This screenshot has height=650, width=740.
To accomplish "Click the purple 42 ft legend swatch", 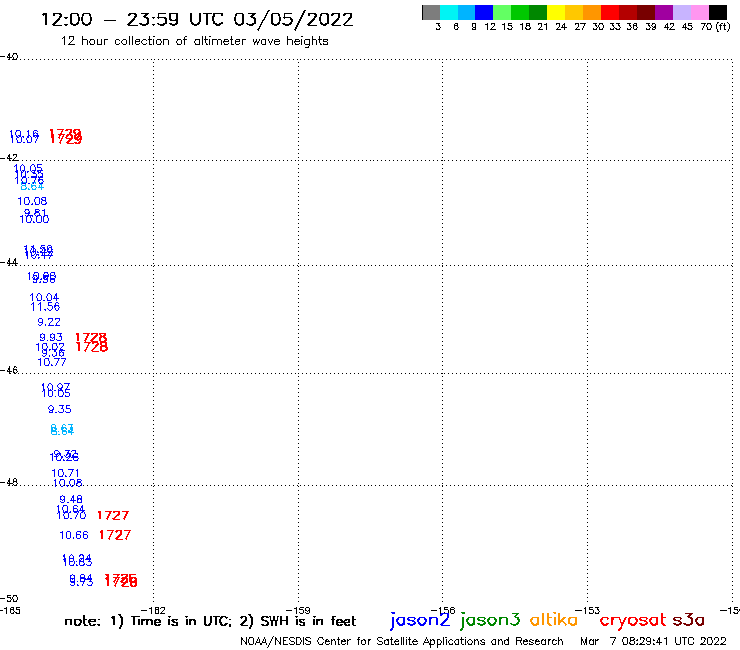I will [x=663, y=13].
